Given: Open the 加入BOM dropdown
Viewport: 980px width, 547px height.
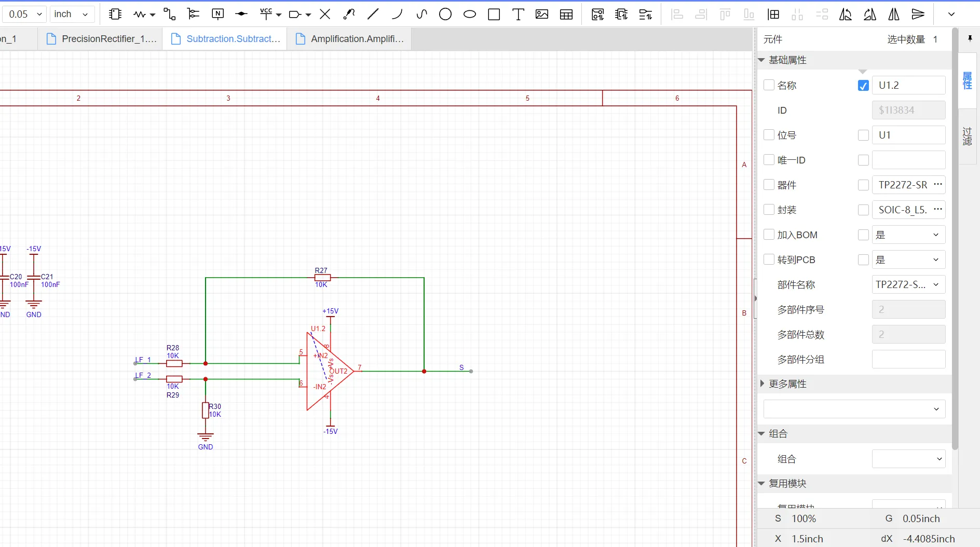Looking at the screenshot, I should (908, 235).
